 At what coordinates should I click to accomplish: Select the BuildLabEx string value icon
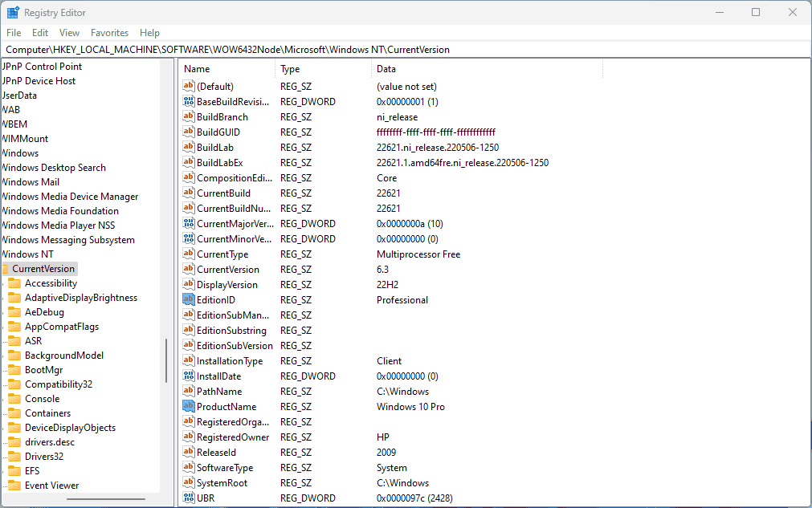[189, 162]
